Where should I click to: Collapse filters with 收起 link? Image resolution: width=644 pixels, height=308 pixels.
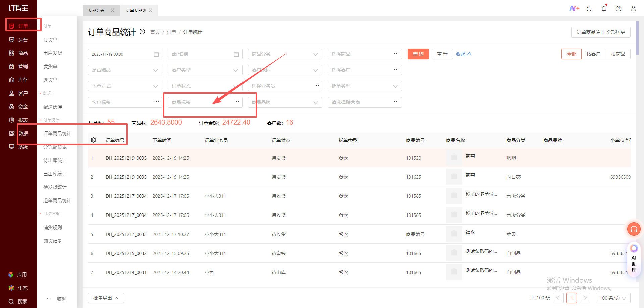coord(464,54)
